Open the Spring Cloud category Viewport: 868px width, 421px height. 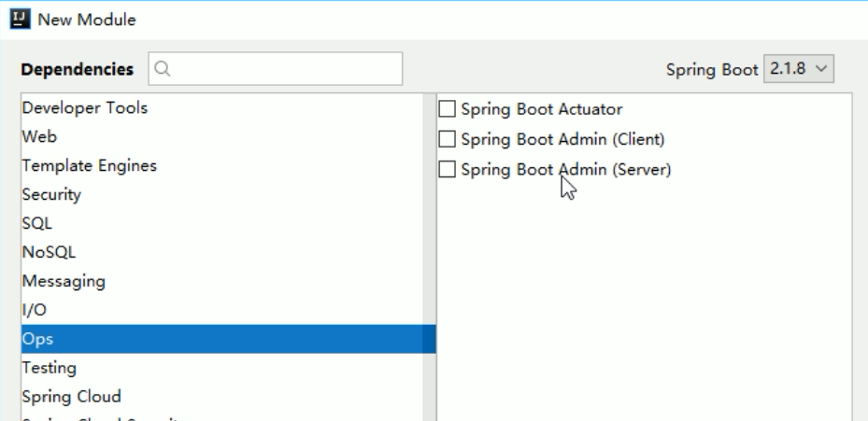[x=71, y=397]
